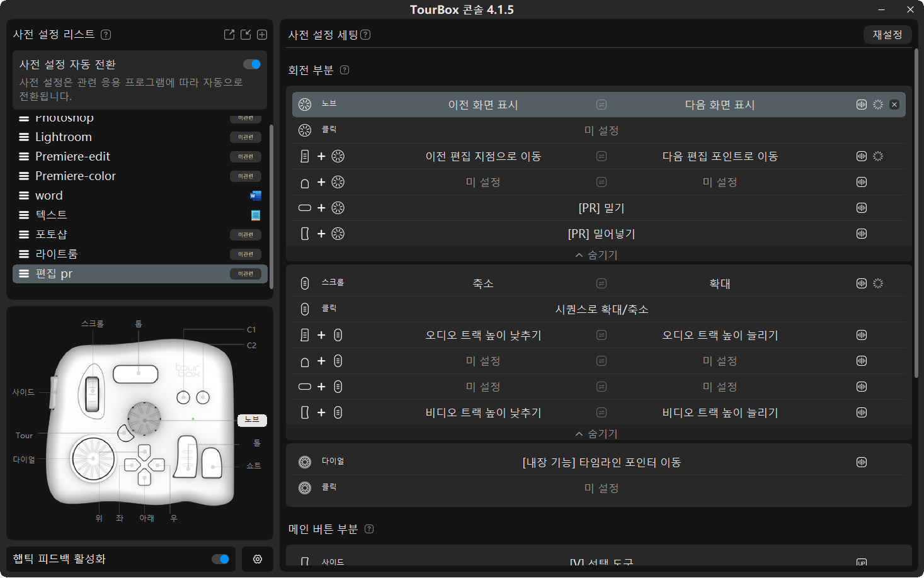The width and height of the screenshot is (924, 578).
Task: Select the Lightroom preset
Action: click(140, 137)
